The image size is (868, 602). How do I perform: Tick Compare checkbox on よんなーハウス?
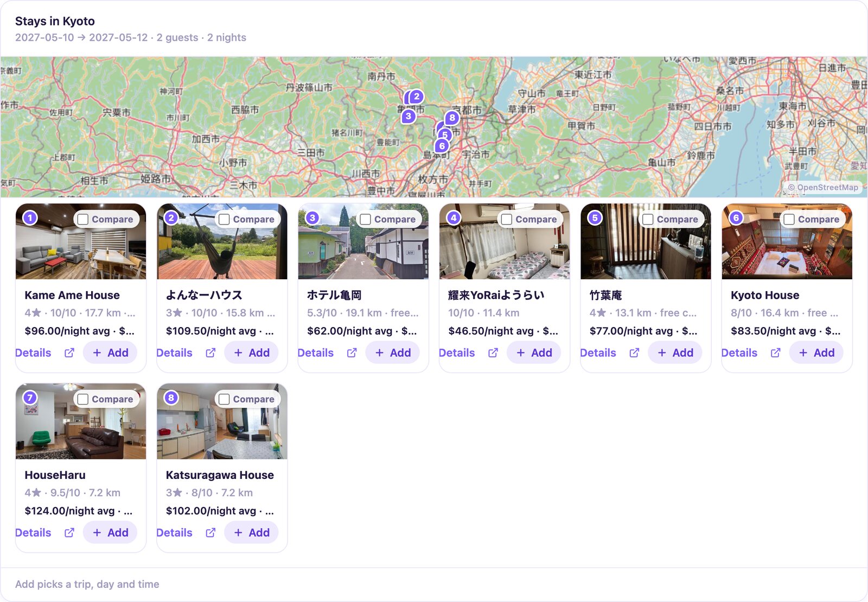point(224,219)
